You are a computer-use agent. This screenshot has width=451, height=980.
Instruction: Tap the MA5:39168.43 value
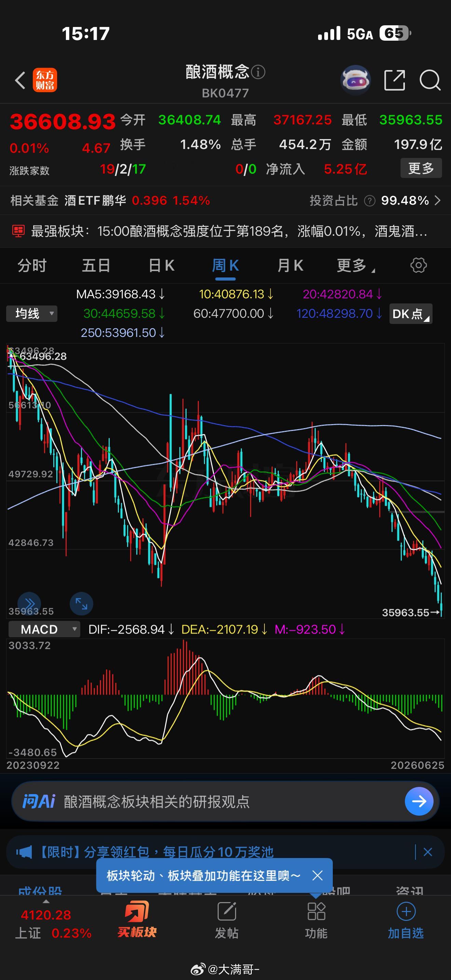(x=121, y=294)
